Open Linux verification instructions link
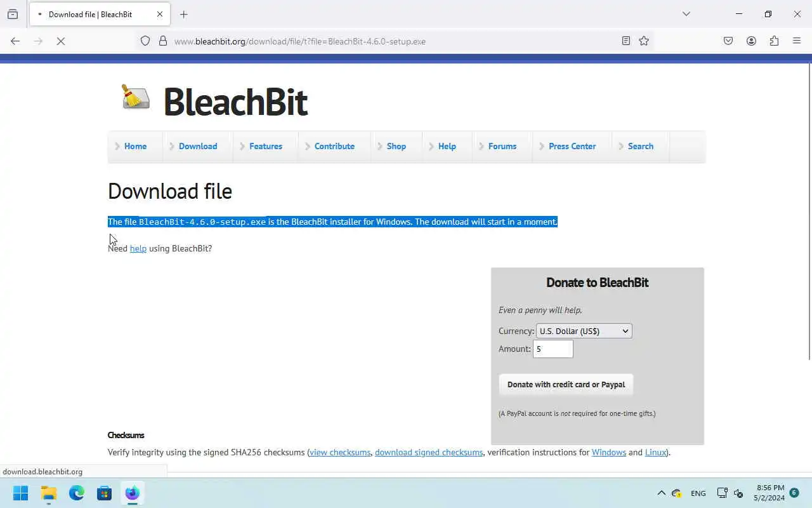 [x=655, y=452]
